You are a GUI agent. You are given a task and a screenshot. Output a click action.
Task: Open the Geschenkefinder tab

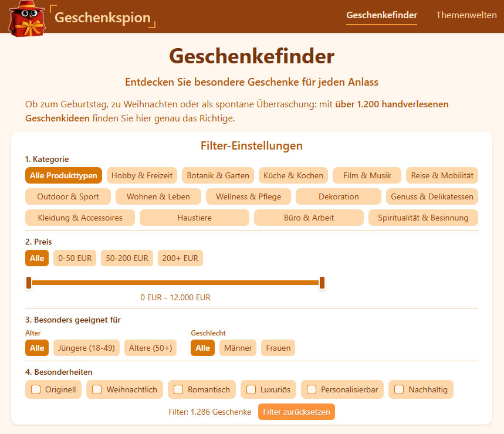(x=381, y=15)
